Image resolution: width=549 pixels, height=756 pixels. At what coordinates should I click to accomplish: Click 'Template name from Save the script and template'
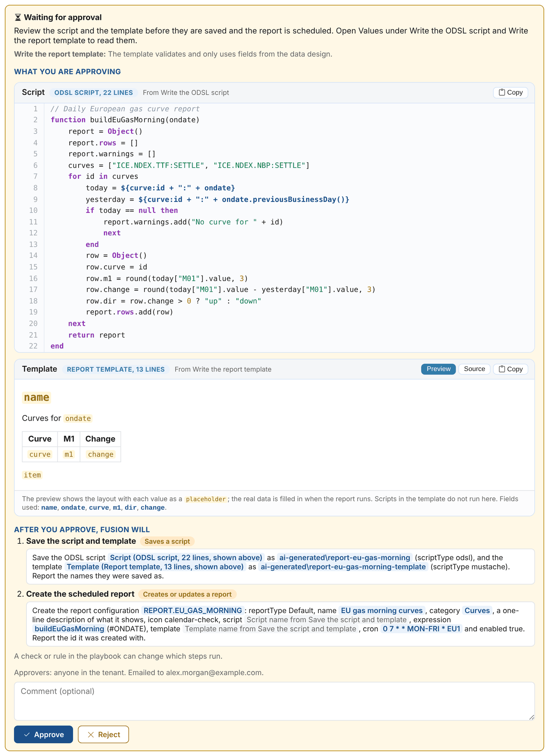coord(270,629)
